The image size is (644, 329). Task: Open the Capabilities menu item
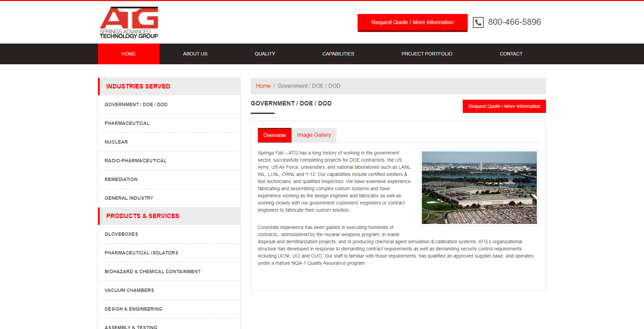click(338, 54)
